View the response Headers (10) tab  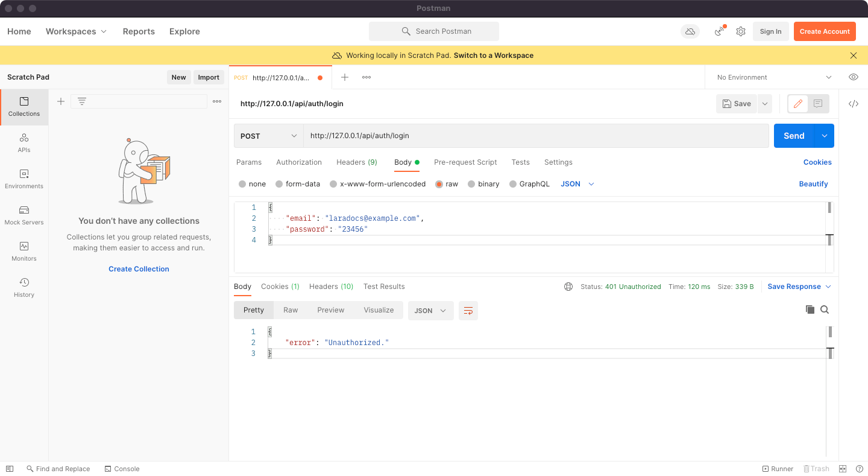[x=332, y=287]
